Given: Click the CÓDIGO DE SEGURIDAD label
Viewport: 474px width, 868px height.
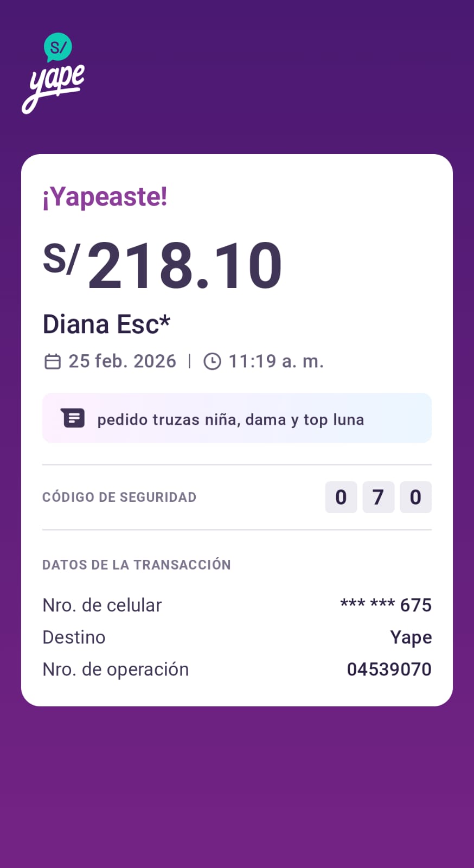Looking at the screenshot, I should pyautogui.click(x=119, y=497).
